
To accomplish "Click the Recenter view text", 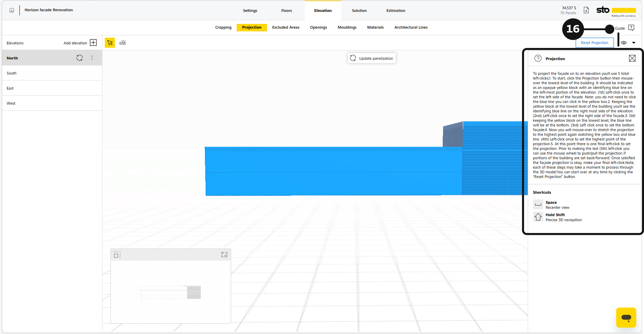I will pos(557,208).
